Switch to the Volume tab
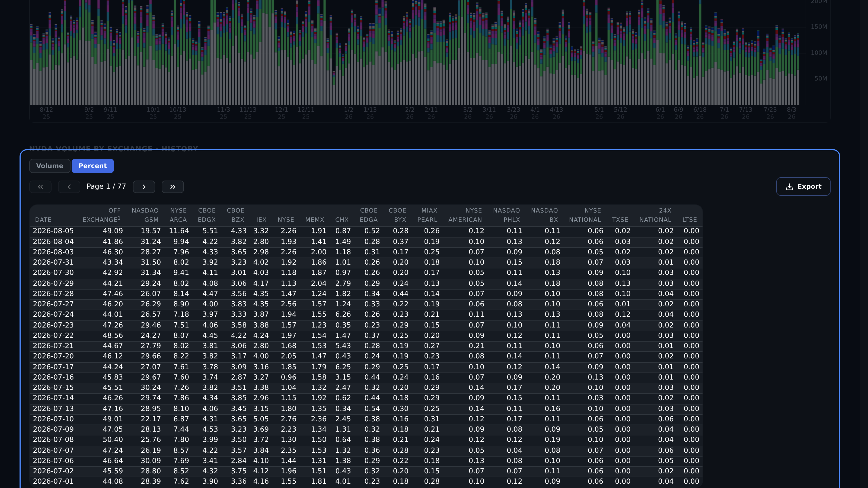This screenshot has width=868, height=488. click(50, 166)
